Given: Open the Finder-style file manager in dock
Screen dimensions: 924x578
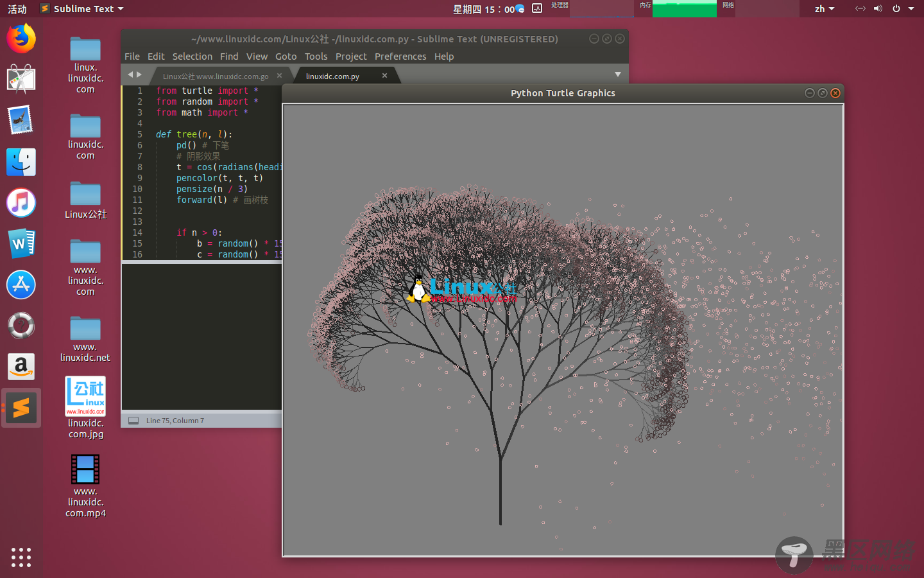Looking at the screenshot, I should tap(21, 162).
